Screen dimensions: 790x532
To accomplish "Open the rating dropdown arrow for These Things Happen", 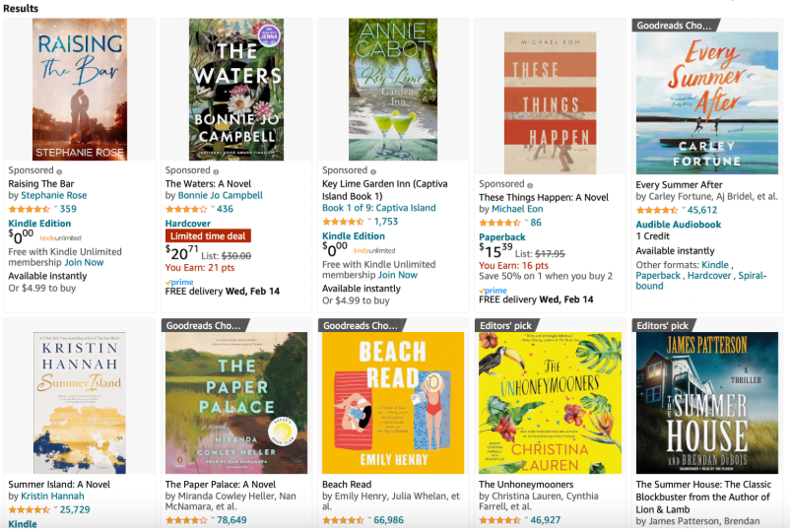I will pos(526,223).
